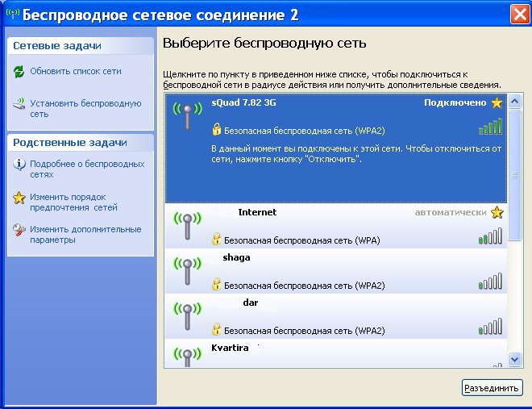Select the Internet network name
532x409 pixels.
[257, 212]
